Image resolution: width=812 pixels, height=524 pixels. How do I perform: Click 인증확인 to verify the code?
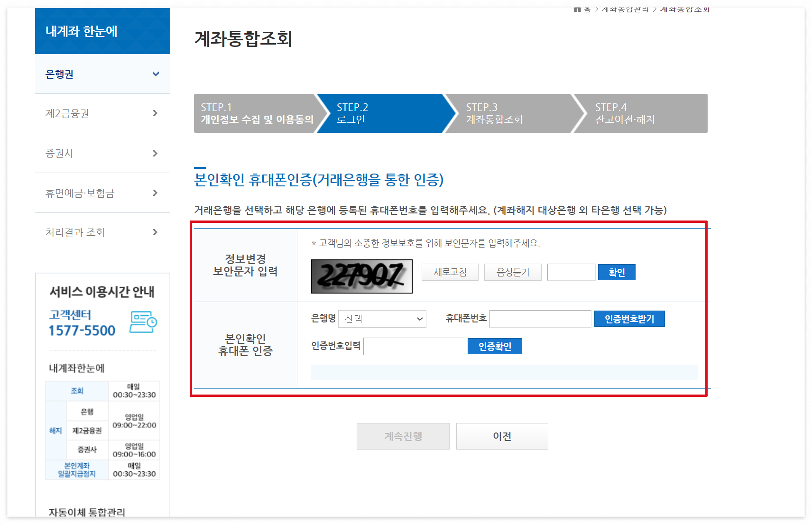(x=495, y=346)
